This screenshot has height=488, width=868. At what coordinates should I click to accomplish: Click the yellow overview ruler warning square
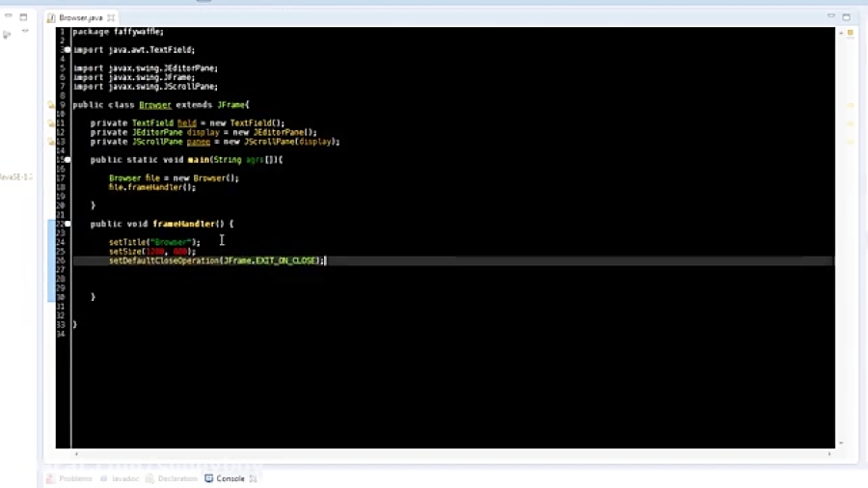(x=851, y=33)
